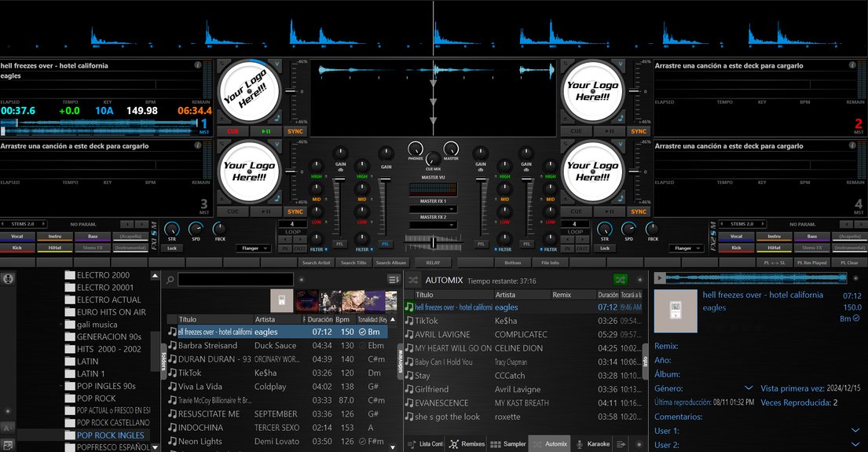Click the folders side panel tab
Screen dimensions: 868x452
coord(163,361)
